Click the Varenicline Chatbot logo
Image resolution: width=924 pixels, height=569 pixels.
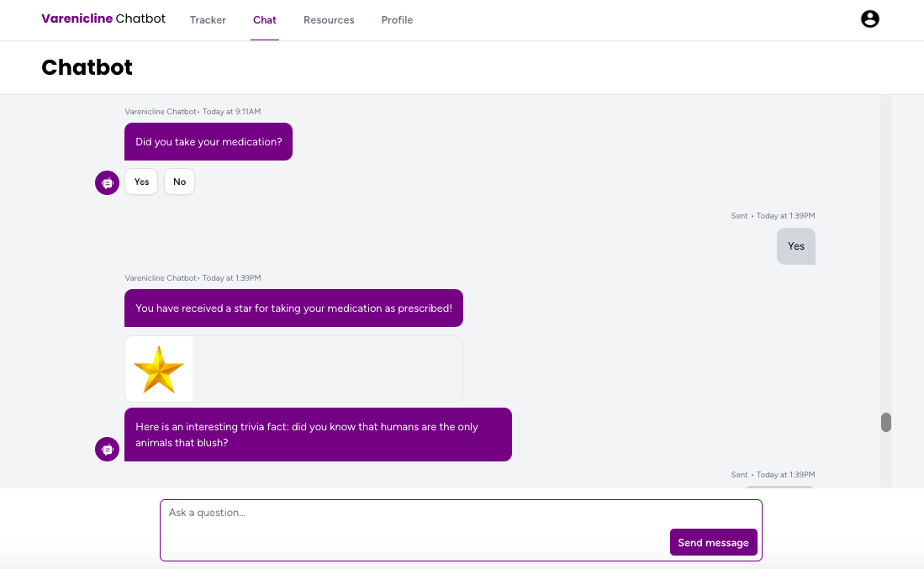(103, 18)
